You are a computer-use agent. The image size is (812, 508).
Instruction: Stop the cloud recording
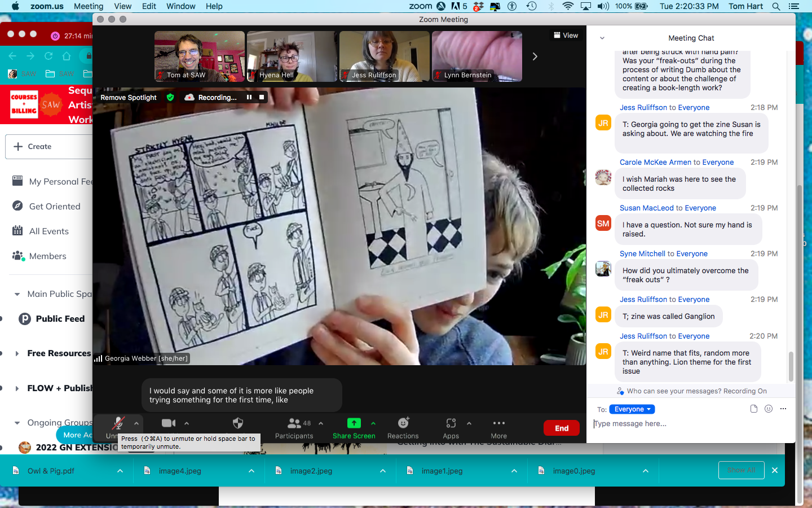(262, 97)
